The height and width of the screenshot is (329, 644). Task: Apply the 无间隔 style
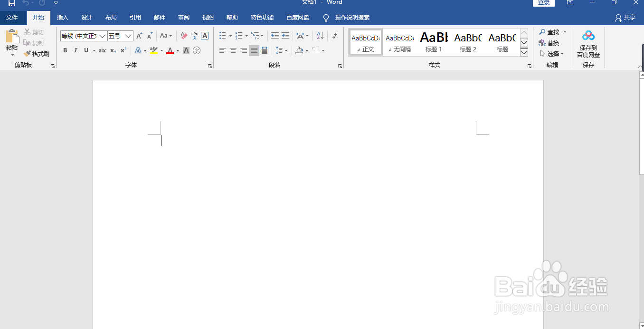tap(399, 42)
